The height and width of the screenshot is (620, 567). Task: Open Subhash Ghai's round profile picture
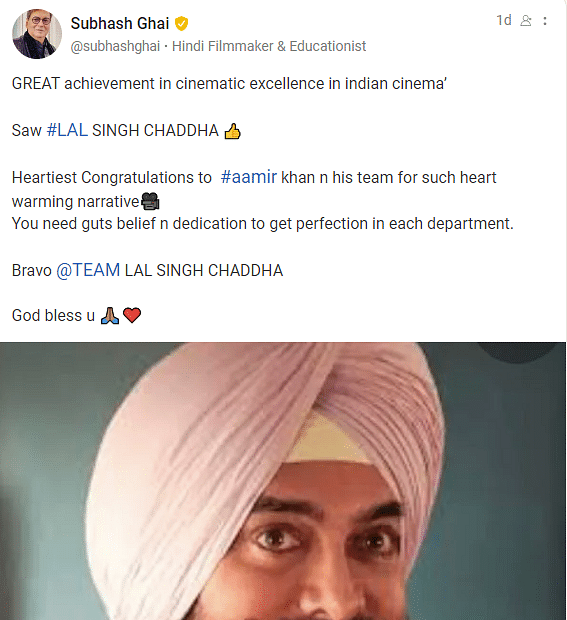click(37, 34)
